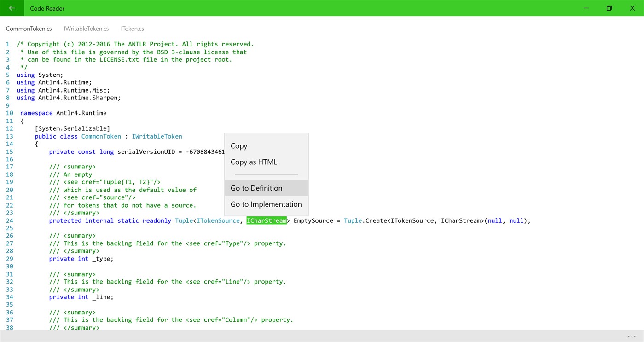
Task: Choose Copy as HTML option
Action: point(254,162)
